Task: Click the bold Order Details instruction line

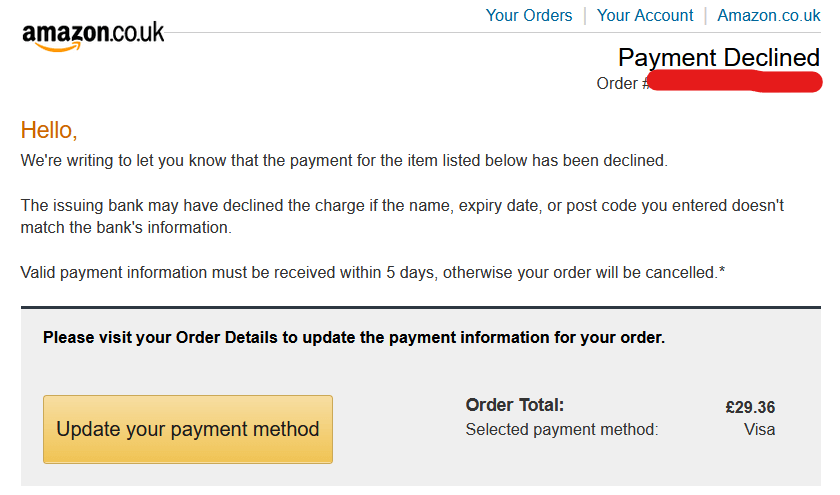Action: [x=354, y=338]
